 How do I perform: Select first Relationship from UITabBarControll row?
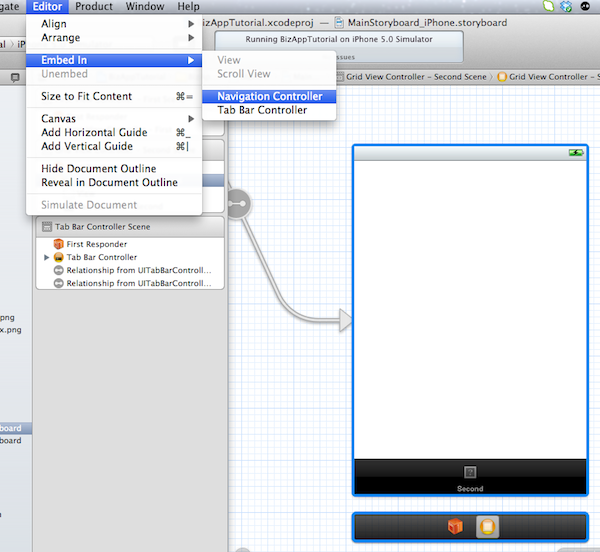[130, 270]
